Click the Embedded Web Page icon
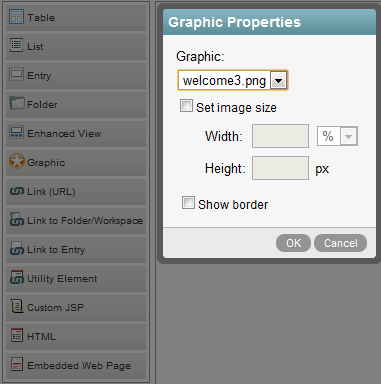 17,364
